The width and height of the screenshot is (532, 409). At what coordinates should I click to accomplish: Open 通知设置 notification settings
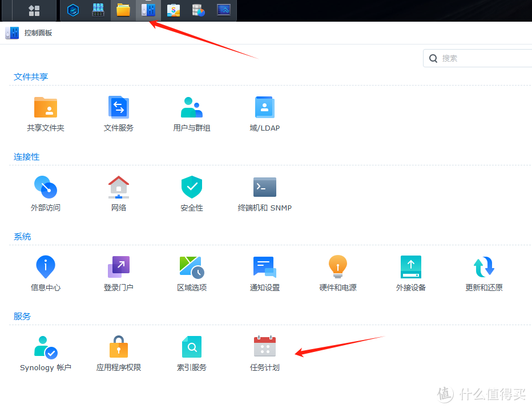[x=264, y=272]
